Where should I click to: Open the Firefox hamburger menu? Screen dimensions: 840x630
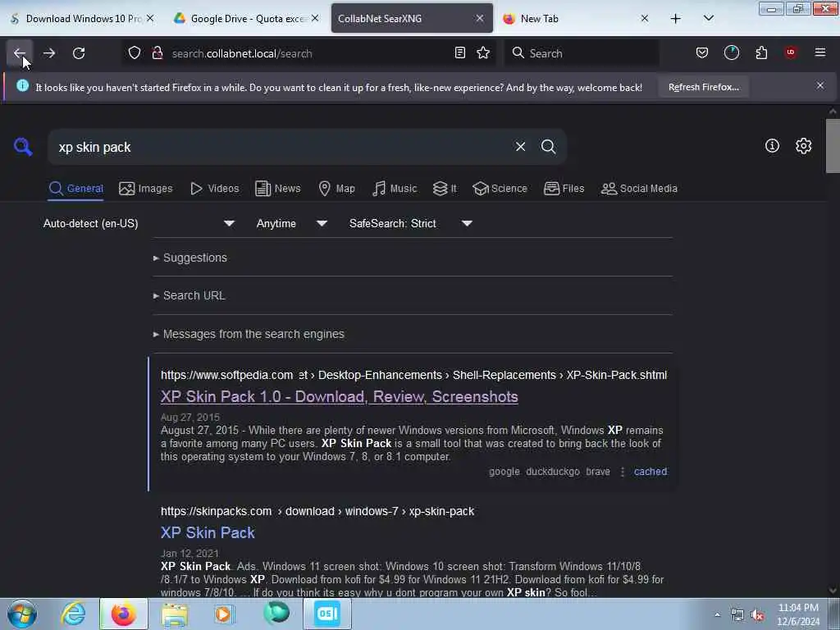pyautogui.click(x=819, y=52)
